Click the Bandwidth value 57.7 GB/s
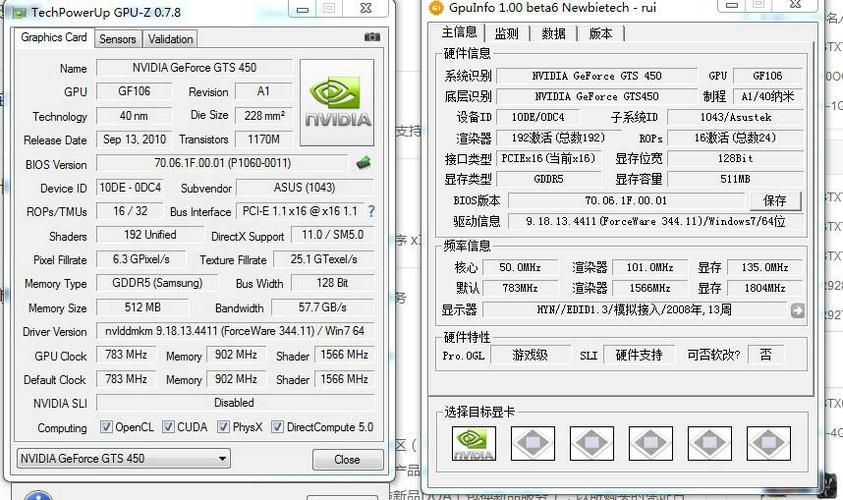 click(x=323, y=308)
